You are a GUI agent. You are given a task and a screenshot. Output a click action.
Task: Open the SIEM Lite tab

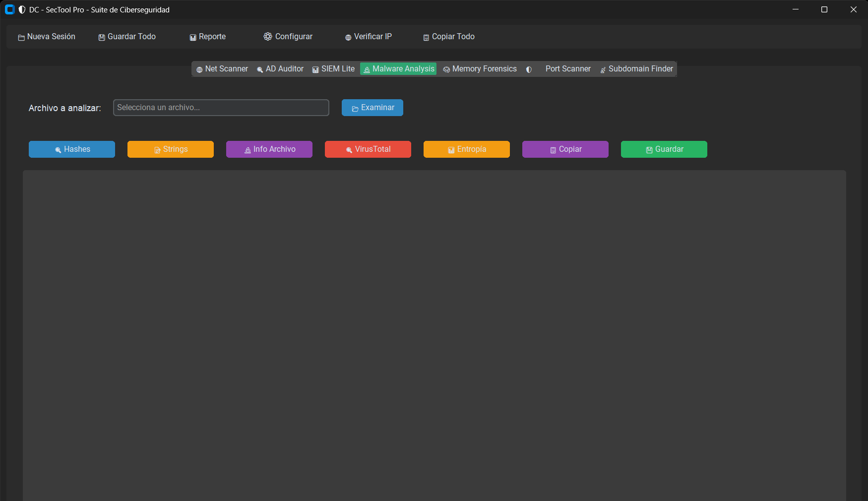333,69
